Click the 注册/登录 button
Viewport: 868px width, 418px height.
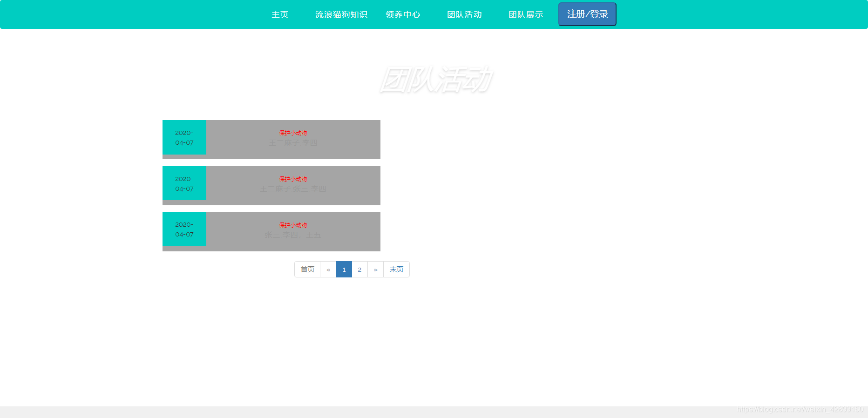tap(587, 14)
